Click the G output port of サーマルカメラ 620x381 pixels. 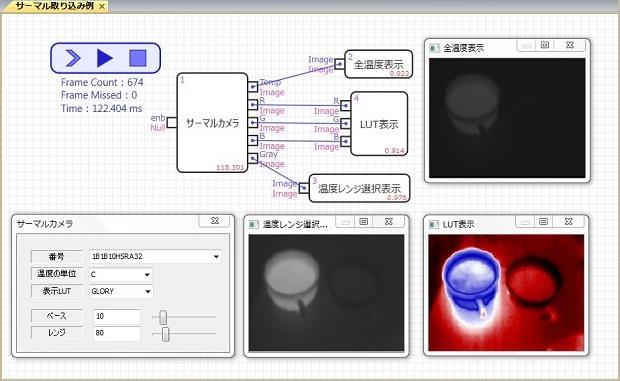253,123
